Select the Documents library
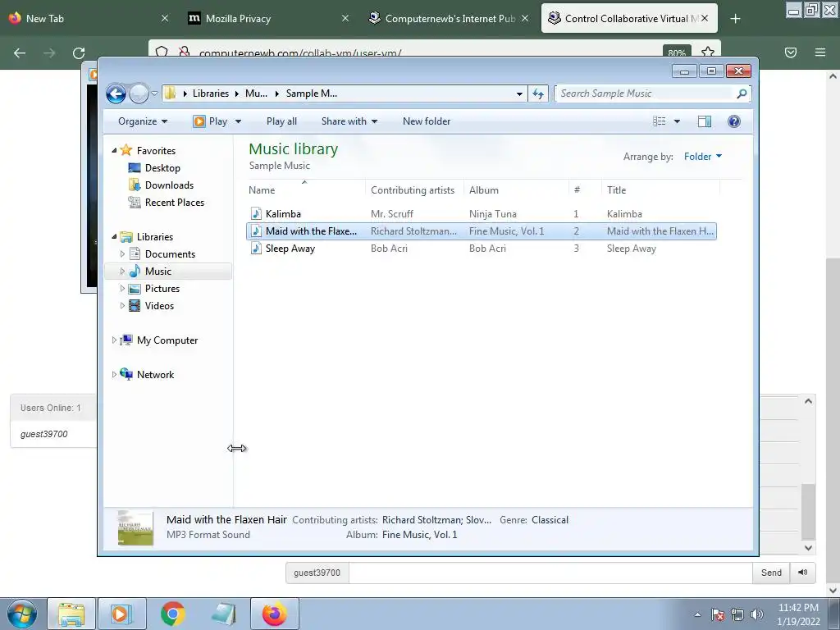The height and width of the screenshot is (630, 840). pyautogui.click(x=170, y=254)
